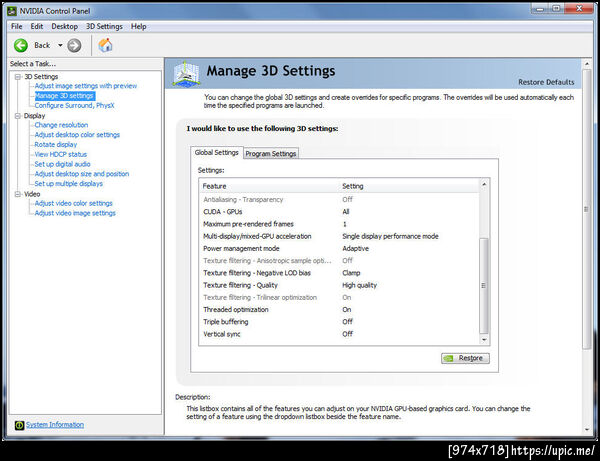Click main pane scroll down arrow
The width and height of the screenshot is (600, 461).
pyautogui.click(x=587, y=430)
